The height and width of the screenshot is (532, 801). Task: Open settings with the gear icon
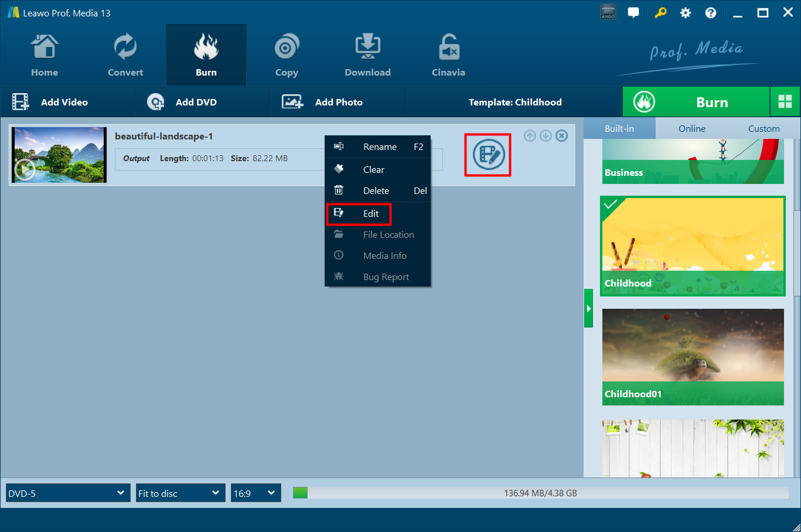(x=686, y=12)
